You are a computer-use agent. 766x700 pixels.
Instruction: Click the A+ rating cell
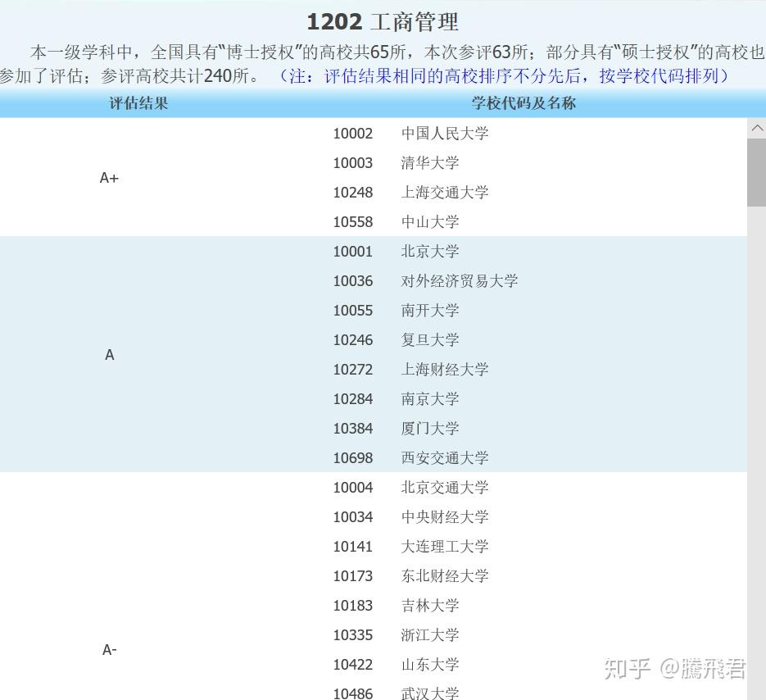click(x=110, y=178)
